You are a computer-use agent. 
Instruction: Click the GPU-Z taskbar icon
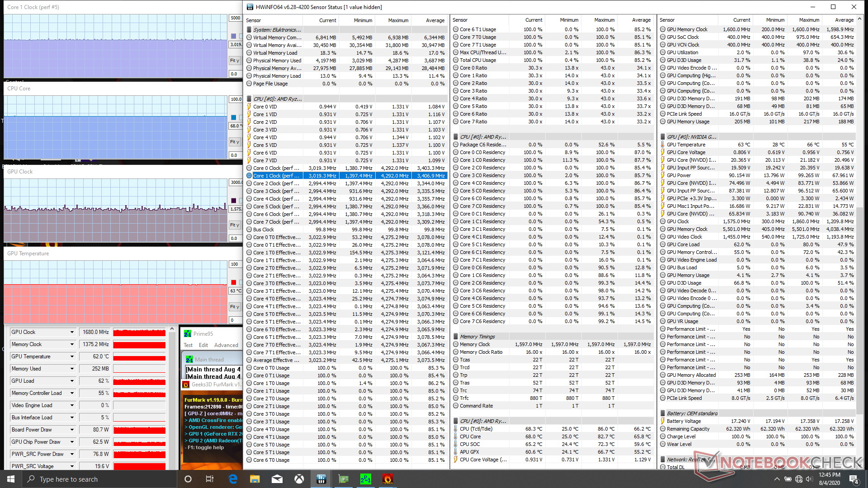click(x=344, y=479)
